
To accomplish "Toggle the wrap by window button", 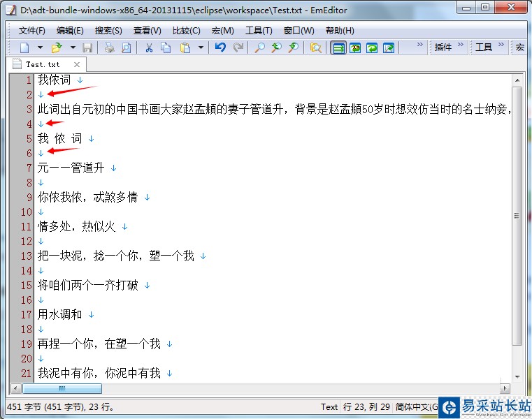I will (x=372, y=47).
